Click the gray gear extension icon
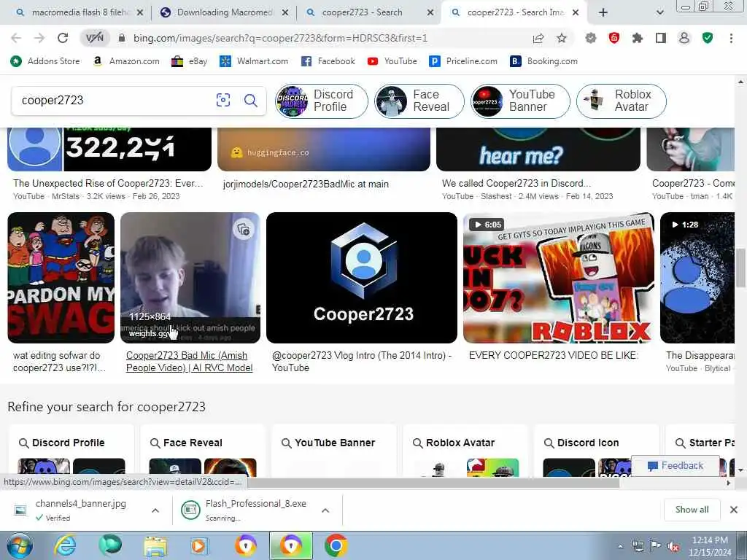 591,38
